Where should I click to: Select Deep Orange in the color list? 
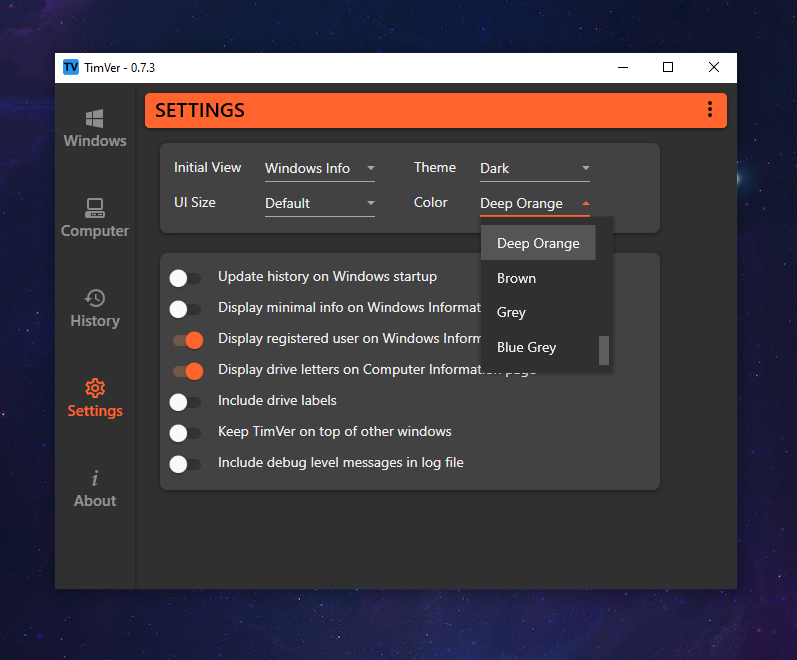pyautogui.click(x=538, y=243)
